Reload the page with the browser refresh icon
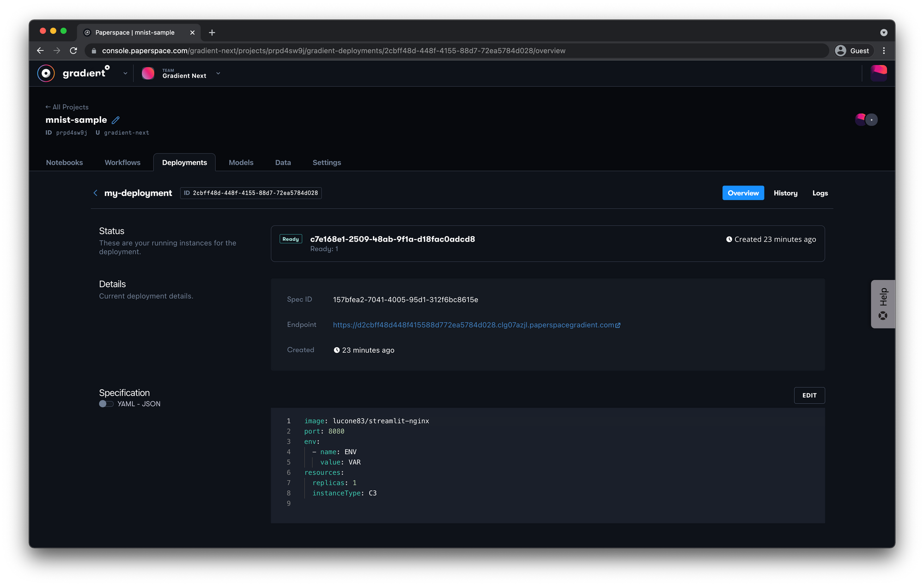The width and height of the screenshot is (924, 586). pyautogui.click(x=73, y=51)
